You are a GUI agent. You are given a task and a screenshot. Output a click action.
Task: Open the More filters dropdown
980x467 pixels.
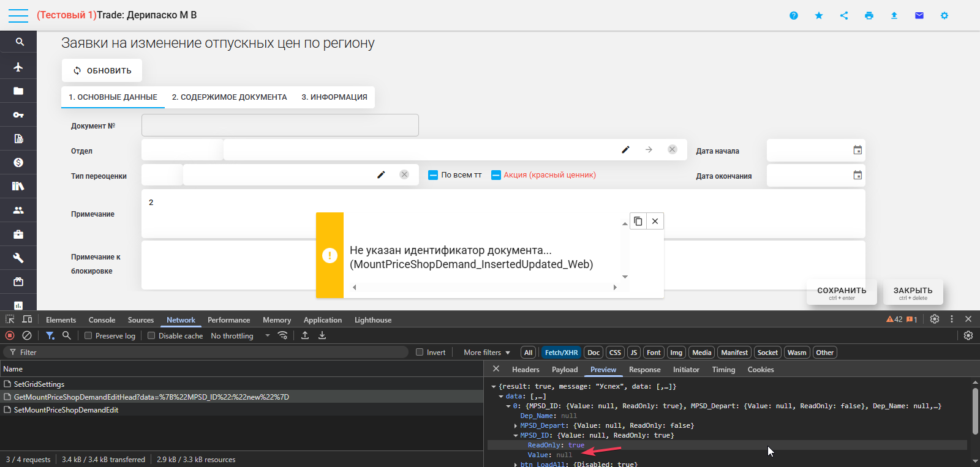[x=487, y=353]
